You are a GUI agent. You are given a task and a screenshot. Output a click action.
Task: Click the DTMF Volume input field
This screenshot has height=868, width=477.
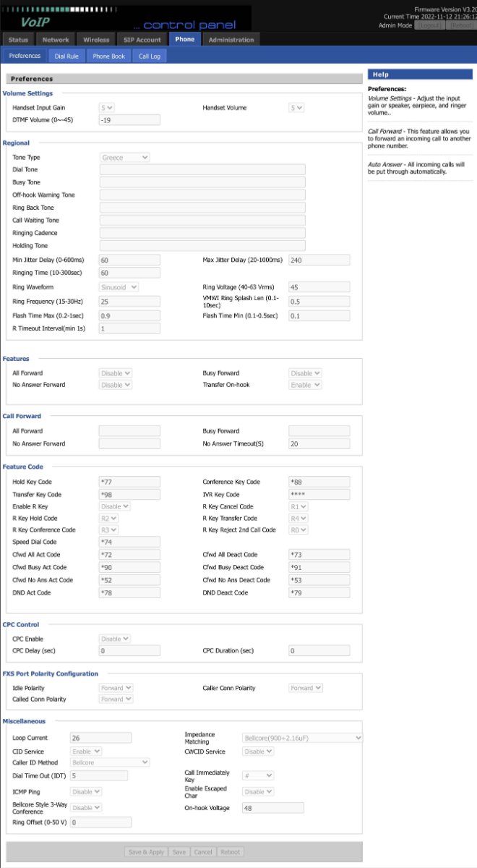point(129,120)
